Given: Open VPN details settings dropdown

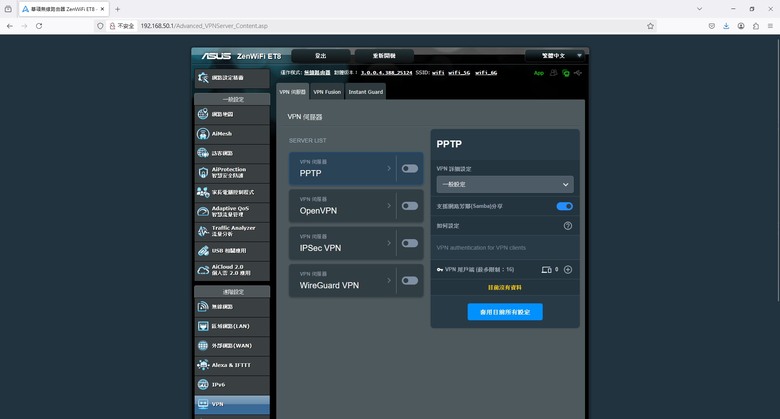Looking at the screenshot, I should pos(505,184).
